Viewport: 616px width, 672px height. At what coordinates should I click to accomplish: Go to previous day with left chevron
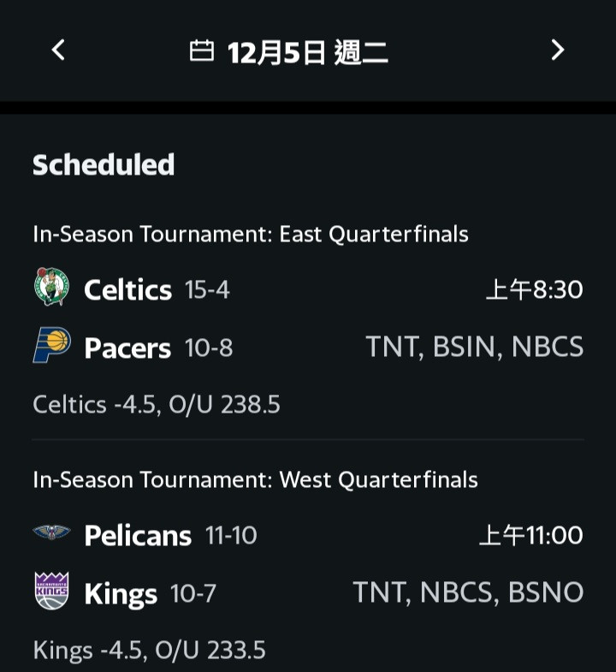pyautogui.click(x=58, y=51)
